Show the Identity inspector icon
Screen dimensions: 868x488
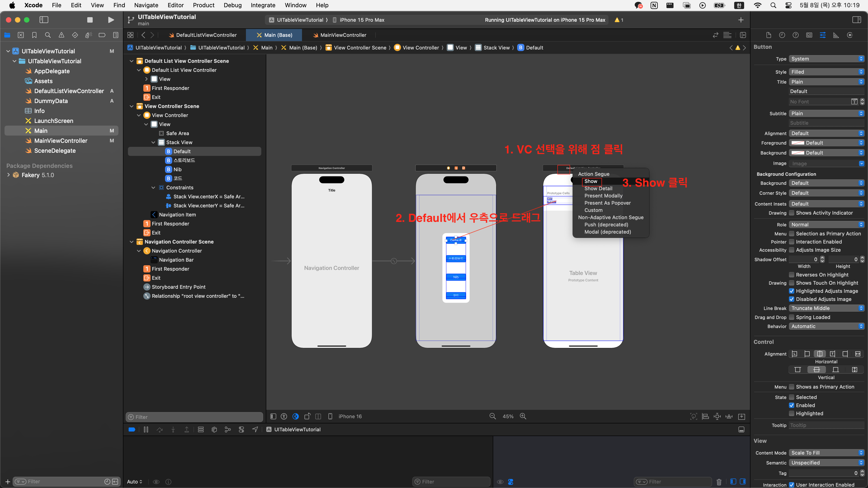pos(809,35)
